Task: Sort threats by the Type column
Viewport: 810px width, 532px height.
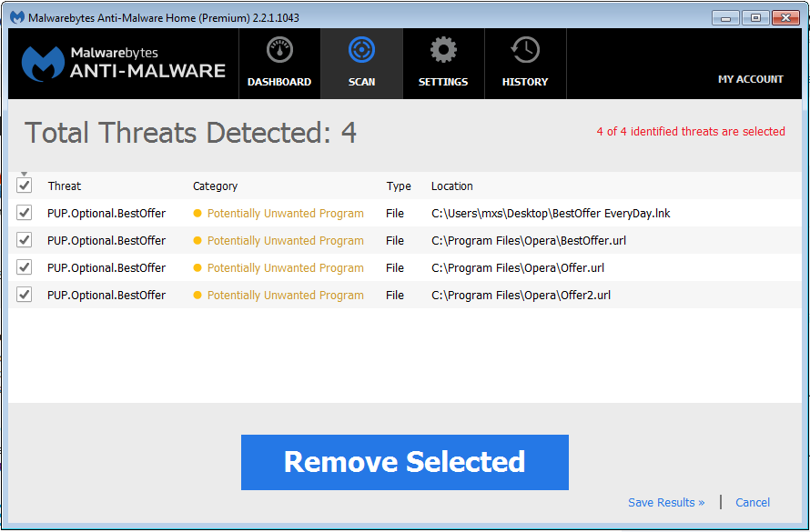Action: (399, 186)
